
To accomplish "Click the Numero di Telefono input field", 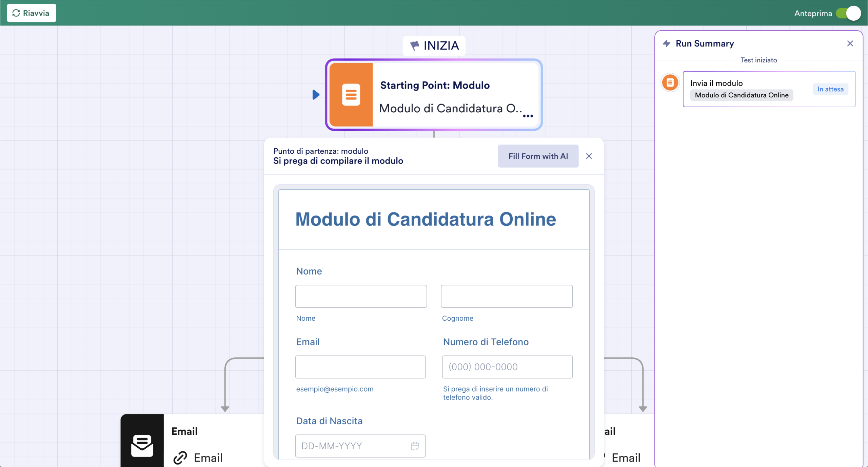I will (507, 367).
